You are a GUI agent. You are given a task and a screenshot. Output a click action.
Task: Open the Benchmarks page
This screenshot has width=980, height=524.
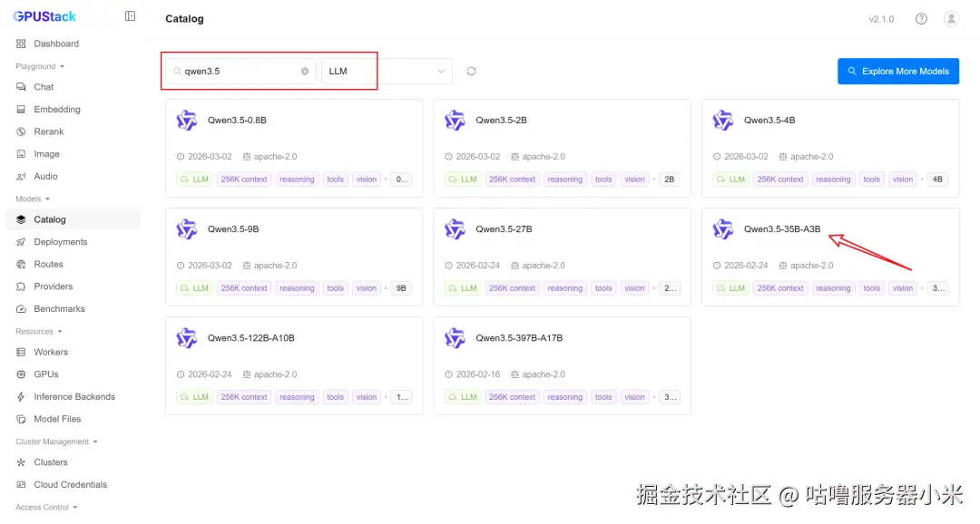coord(73,308)
